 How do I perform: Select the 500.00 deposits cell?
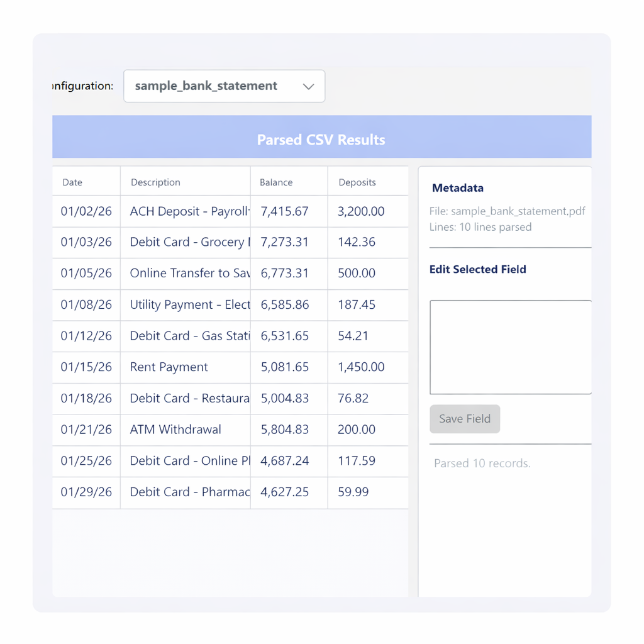pos(357,274)
